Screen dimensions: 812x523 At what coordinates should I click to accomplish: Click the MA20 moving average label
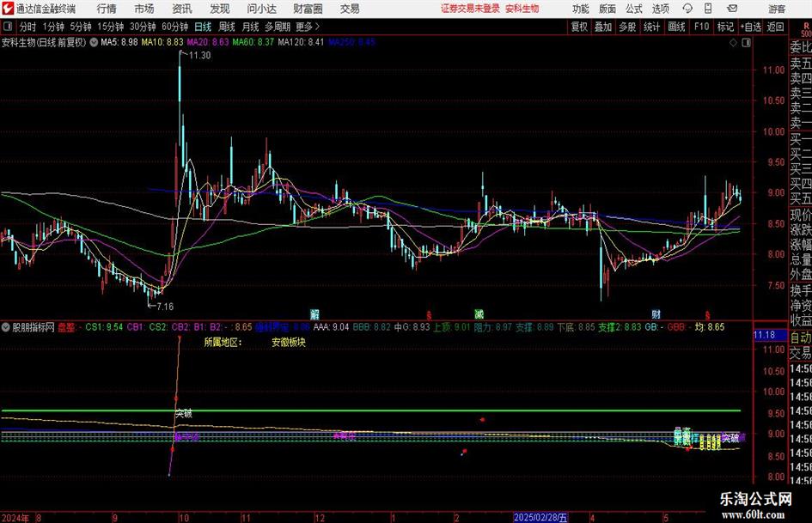coord(208,42)
